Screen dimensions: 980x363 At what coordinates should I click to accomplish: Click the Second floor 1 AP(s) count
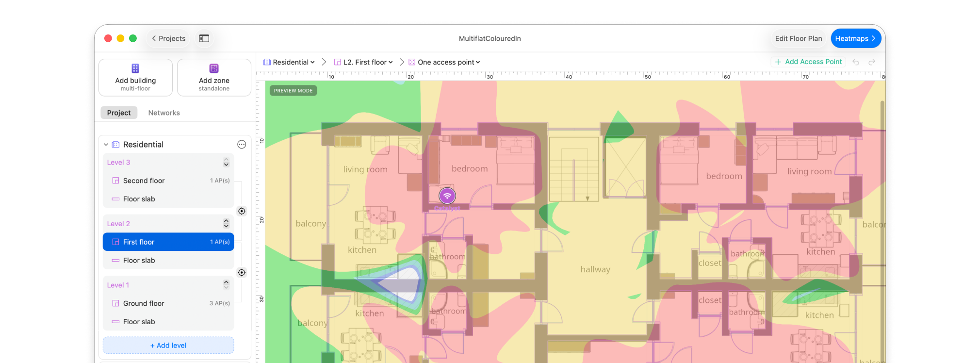[220, 181]
